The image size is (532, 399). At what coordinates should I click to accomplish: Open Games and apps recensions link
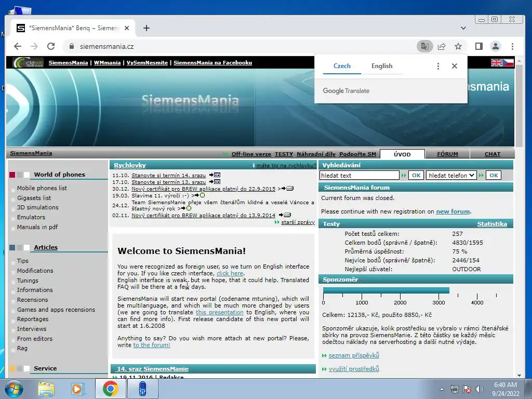click(x=56, y=310)
